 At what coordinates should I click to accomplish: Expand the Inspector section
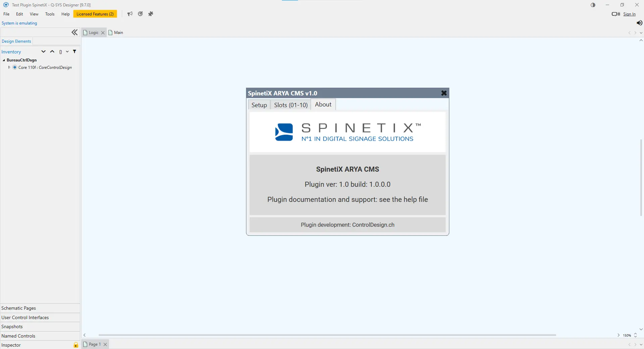(x=37, y=345)
